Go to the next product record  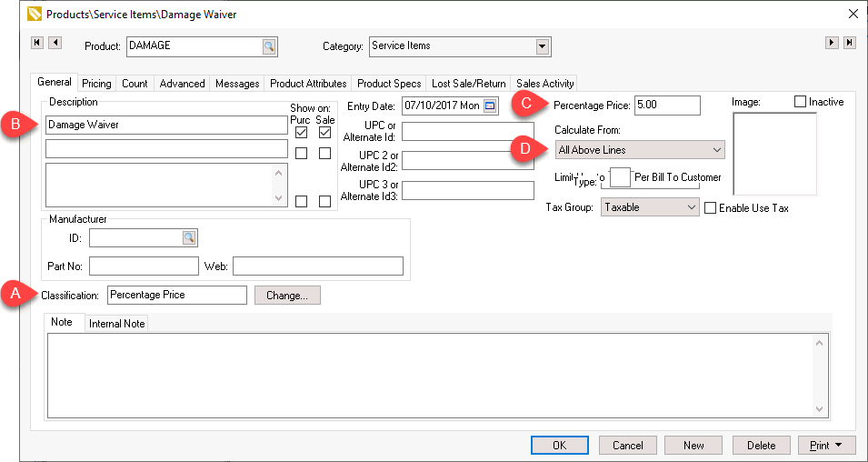tap(832, 43)
